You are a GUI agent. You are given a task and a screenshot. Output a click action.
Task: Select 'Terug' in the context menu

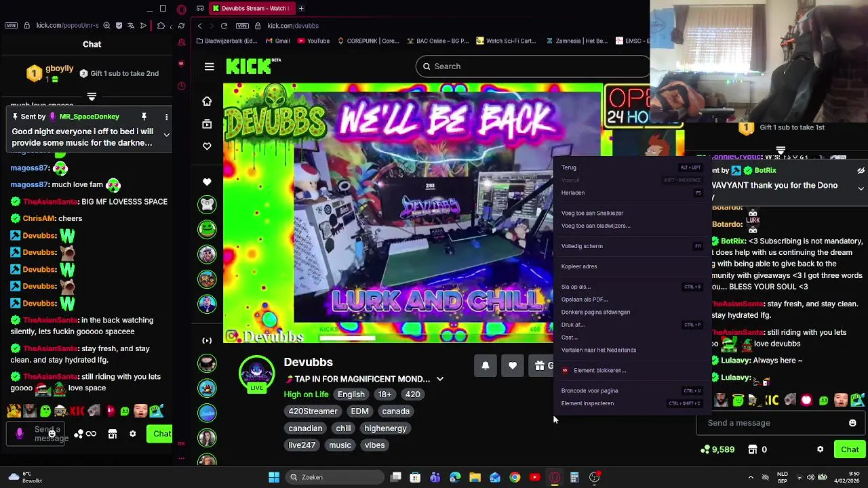pyautogui.click(x=631, y=167)
